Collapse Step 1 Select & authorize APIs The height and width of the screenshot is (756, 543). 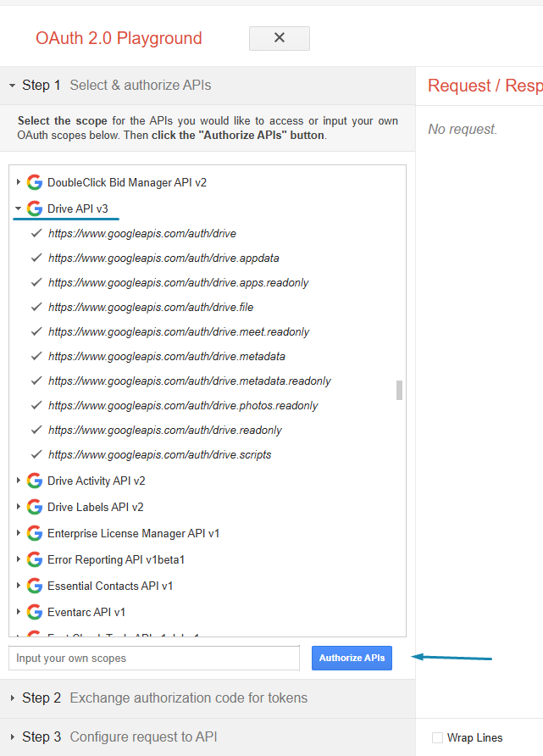point(13,86)
